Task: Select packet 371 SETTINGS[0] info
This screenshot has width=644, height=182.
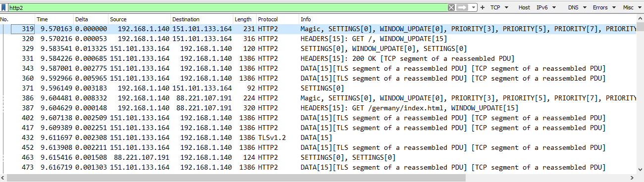Action: (322, 88)
